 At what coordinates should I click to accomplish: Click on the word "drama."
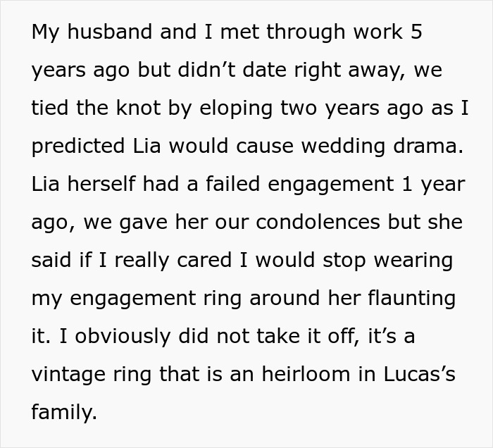pyautogui.click(x=428, y=146)
